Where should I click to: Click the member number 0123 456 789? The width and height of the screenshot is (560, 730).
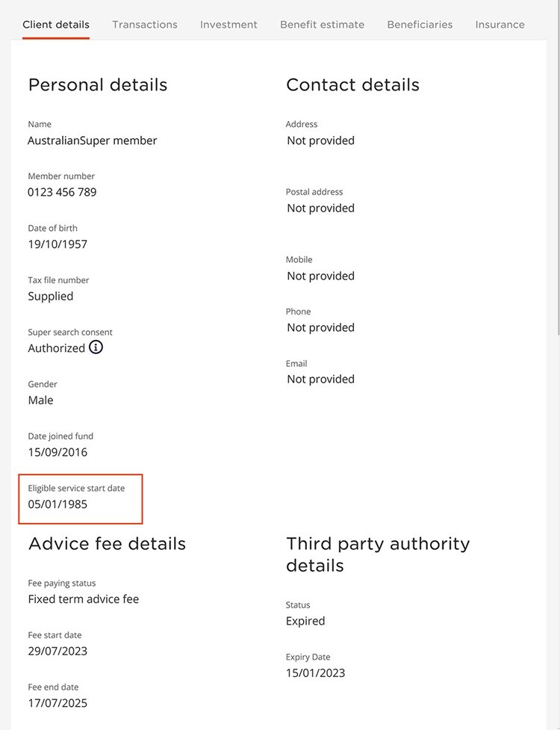pyautogui.click(x=62, y=192)
